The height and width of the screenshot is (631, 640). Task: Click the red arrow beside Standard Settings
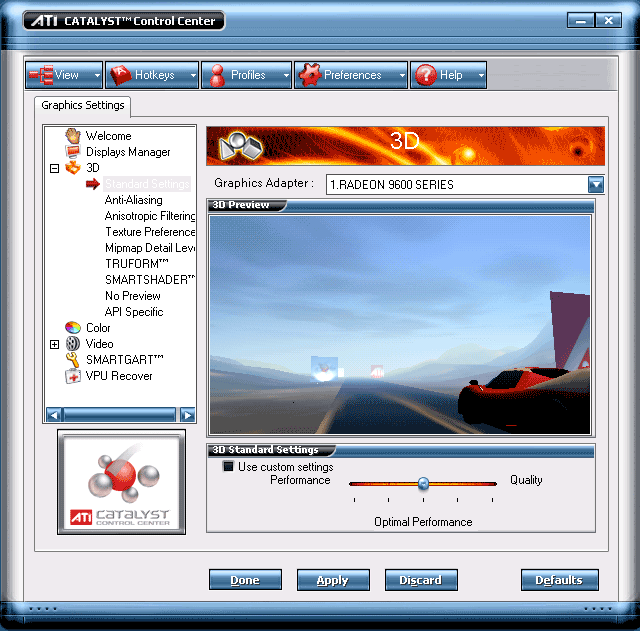pyautogui.click(x=93, y=184)
